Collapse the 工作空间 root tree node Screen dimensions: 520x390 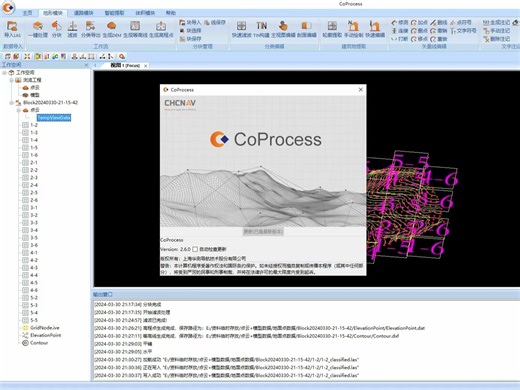coord(4,72)
